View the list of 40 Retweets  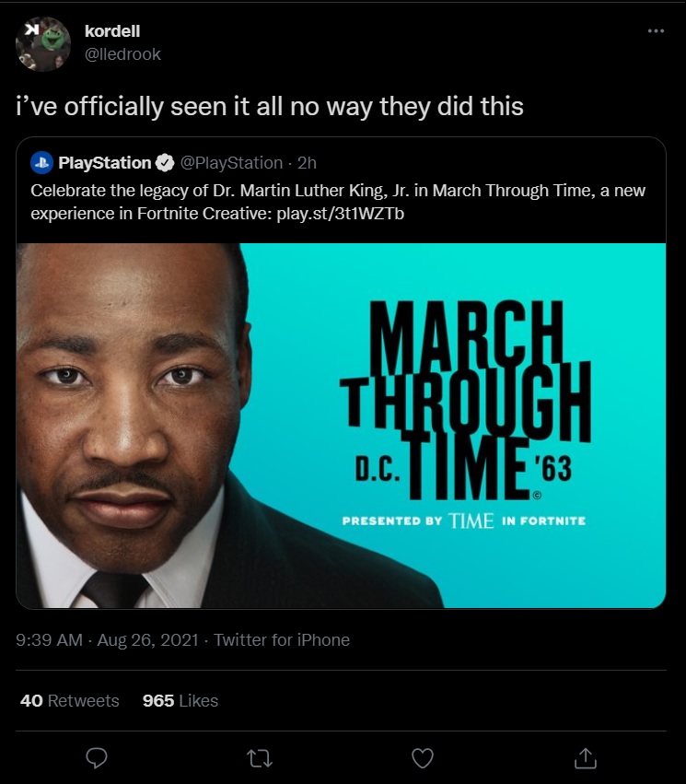pyautogui.click(x=70, y=701)
